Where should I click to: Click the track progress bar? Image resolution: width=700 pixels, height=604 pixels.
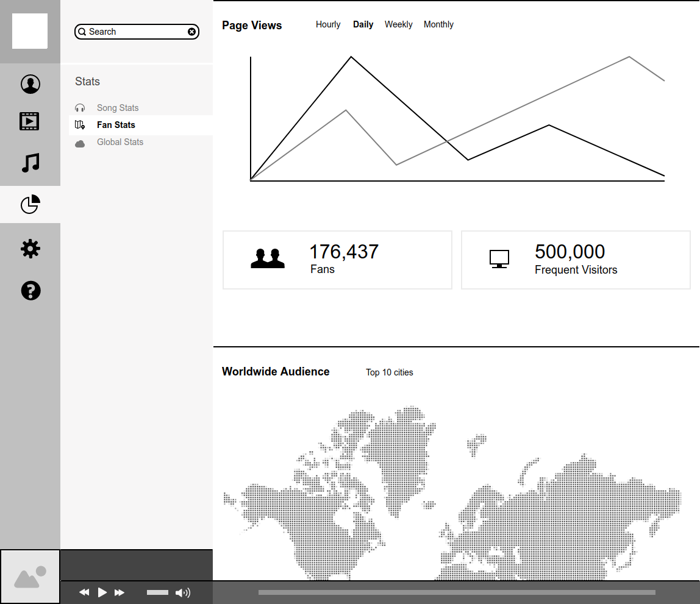457,592
